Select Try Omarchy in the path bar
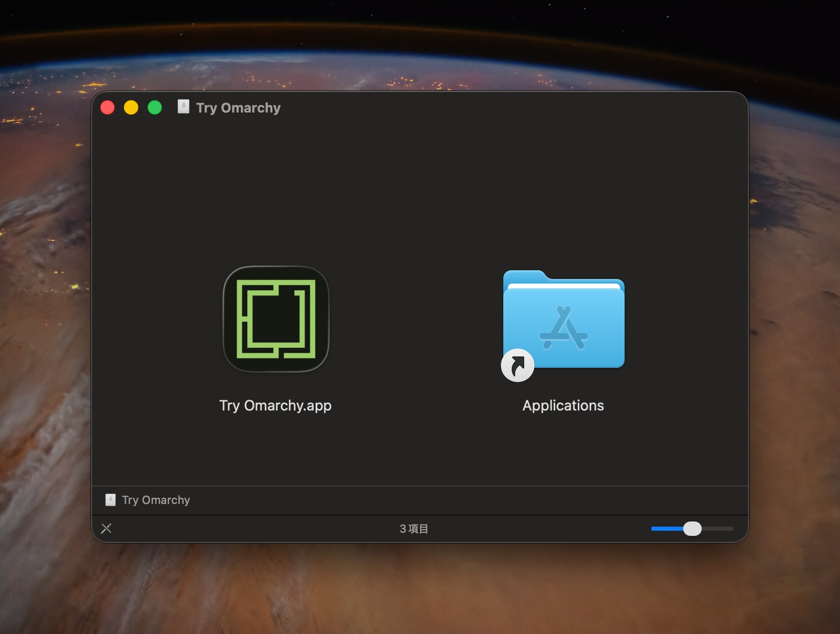The width and height of the screenshot is (840, 634). coord(148,500)
